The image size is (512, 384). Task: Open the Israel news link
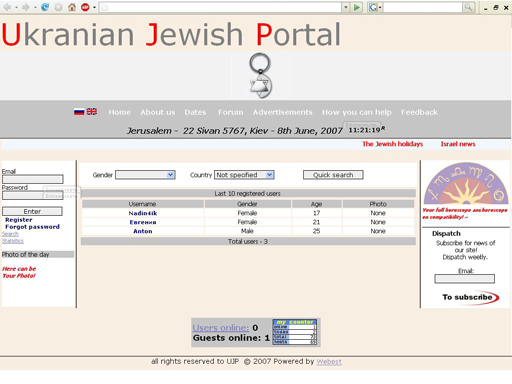pyautogui.click(x=458, y=144)
